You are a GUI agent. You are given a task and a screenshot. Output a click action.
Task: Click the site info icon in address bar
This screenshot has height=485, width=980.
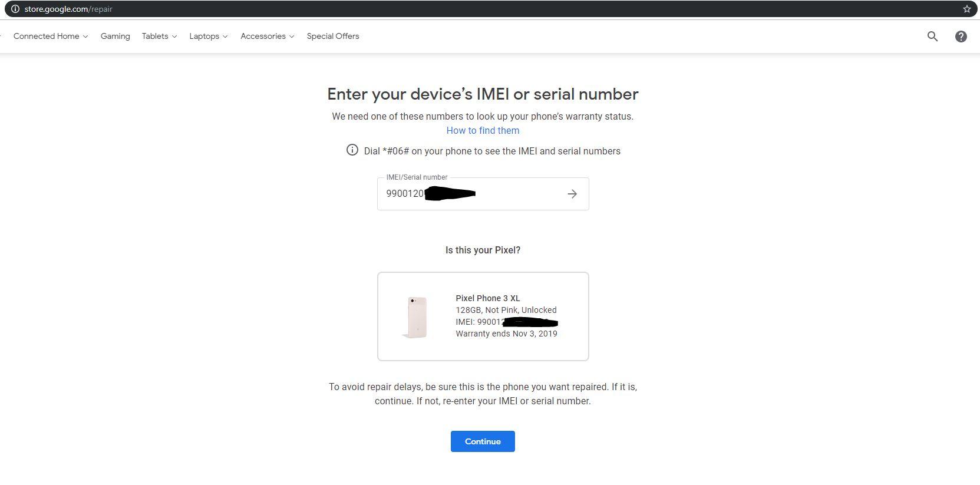click(15, 9)
